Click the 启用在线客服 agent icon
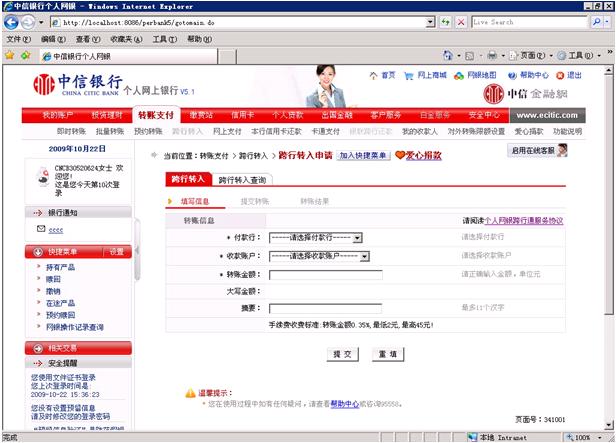 562,150
